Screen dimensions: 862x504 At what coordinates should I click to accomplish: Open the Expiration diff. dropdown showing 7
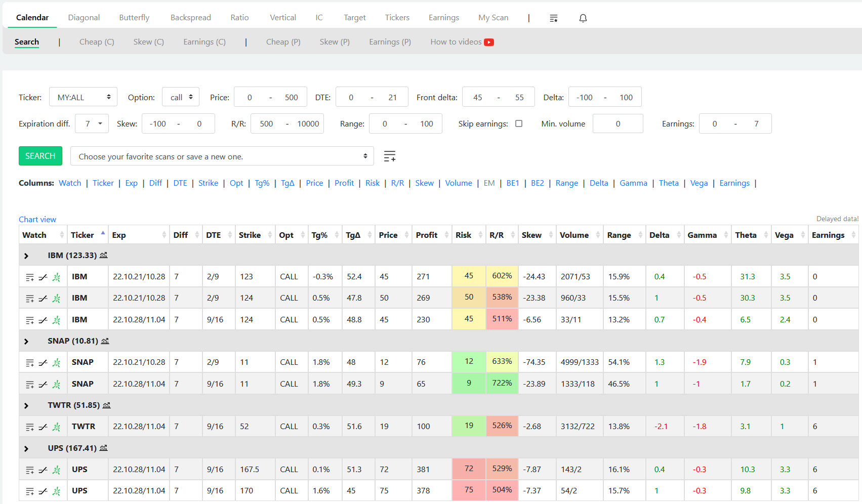(x=92, y=123)
